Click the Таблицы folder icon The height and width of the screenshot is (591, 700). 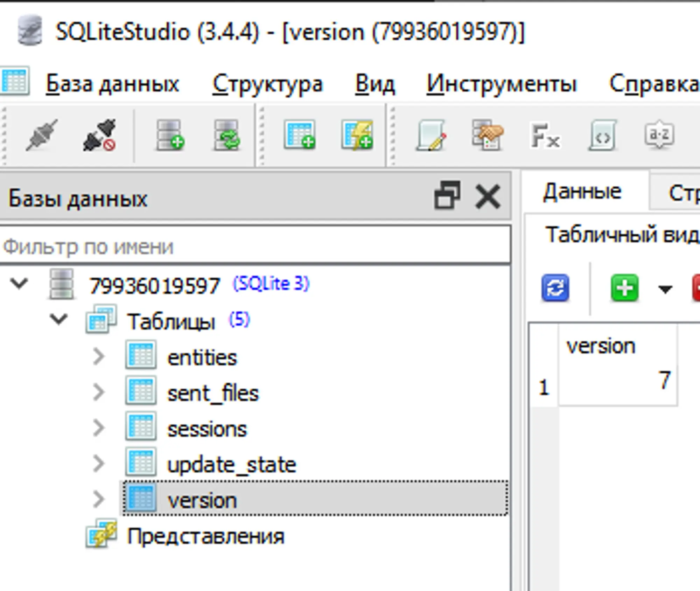[x=101, y=319]
